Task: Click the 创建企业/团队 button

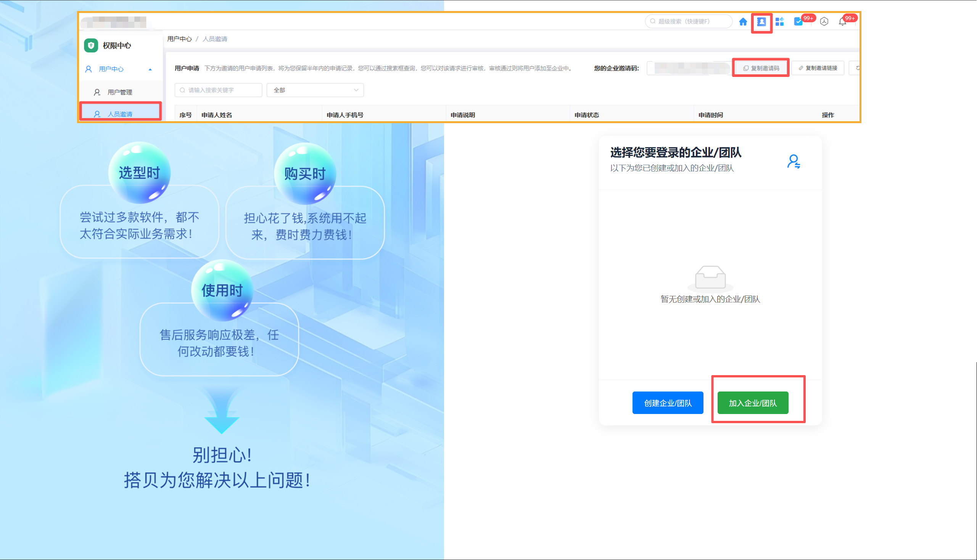Action: (x=668, y=403)
